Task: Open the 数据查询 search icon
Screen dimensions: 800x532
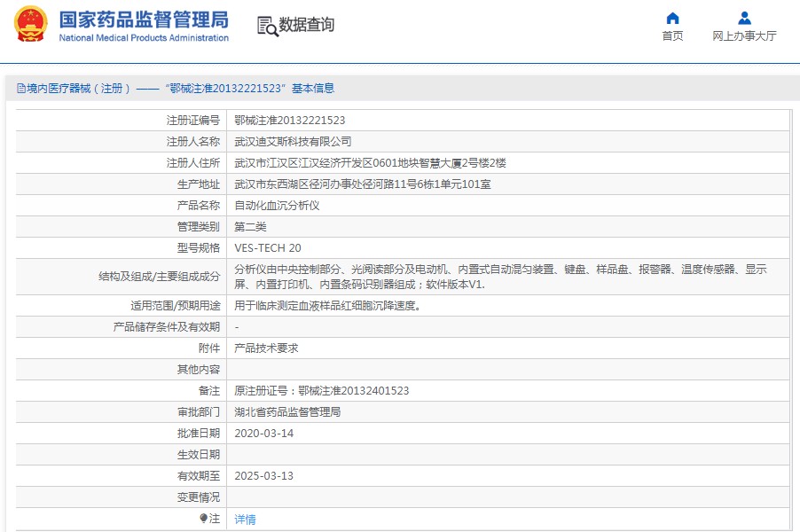Action: [267, 26]
